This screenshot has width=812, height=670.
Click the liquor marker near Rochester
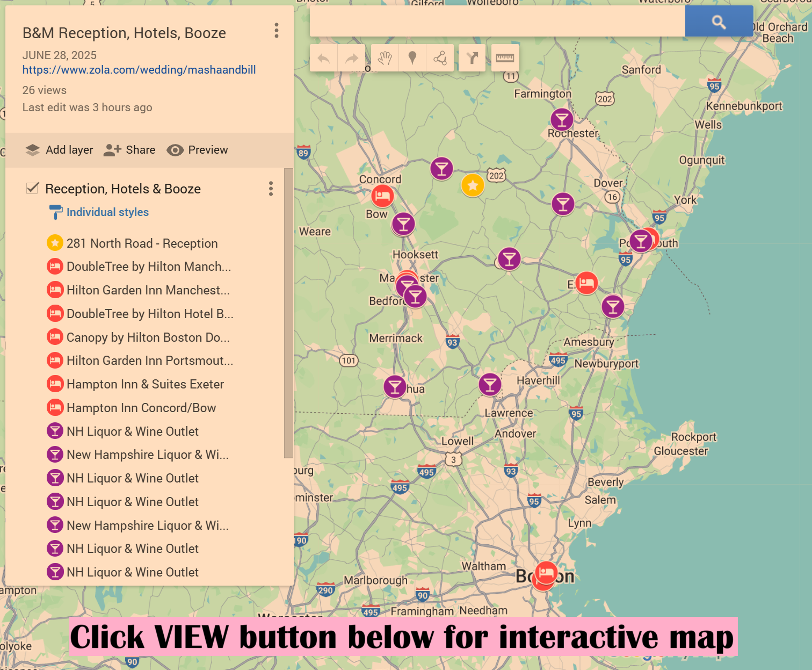(562, 119)
